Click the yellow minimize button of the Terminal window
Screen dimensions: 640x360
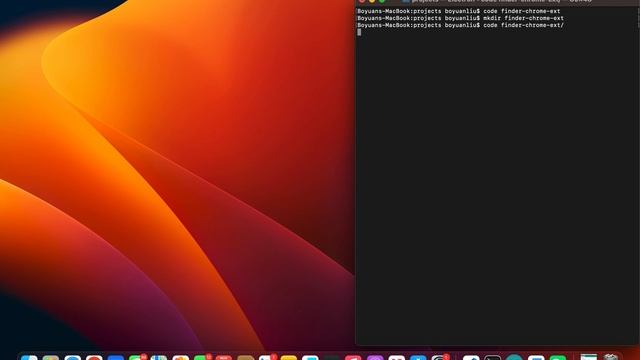372,1
